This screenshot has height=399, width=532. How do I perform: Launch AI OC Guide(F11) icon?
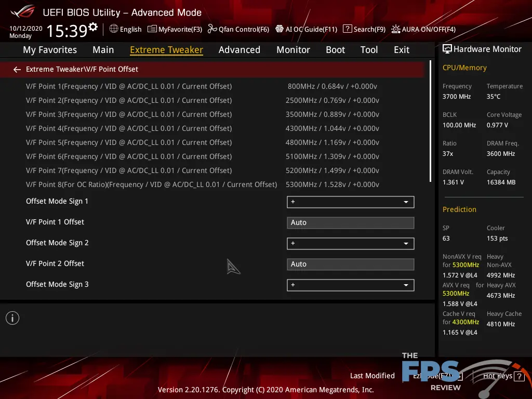[x=279, y=29]
